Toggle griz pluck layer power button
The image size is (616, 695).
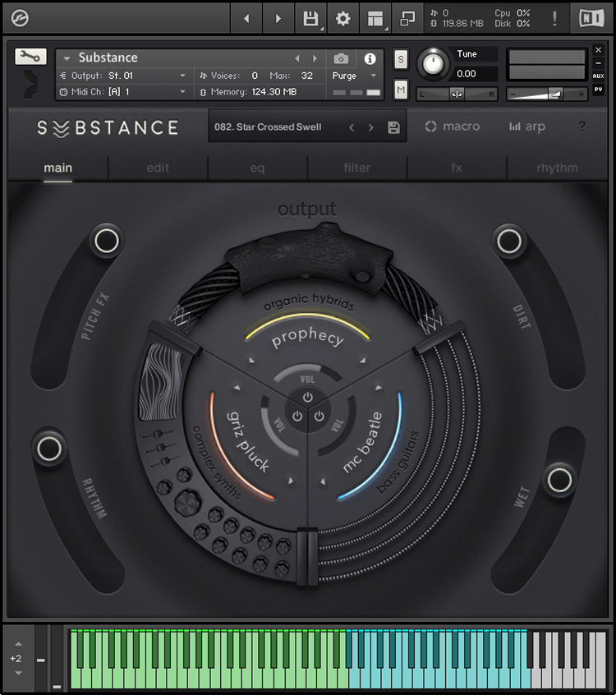tap(297, 417)
